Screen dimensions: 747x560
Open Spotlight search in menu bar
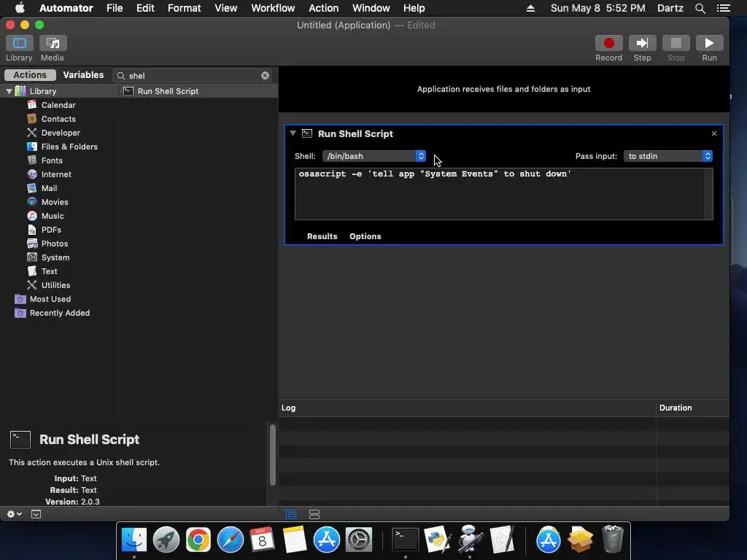pyautogui.click(x=700, y=8)
